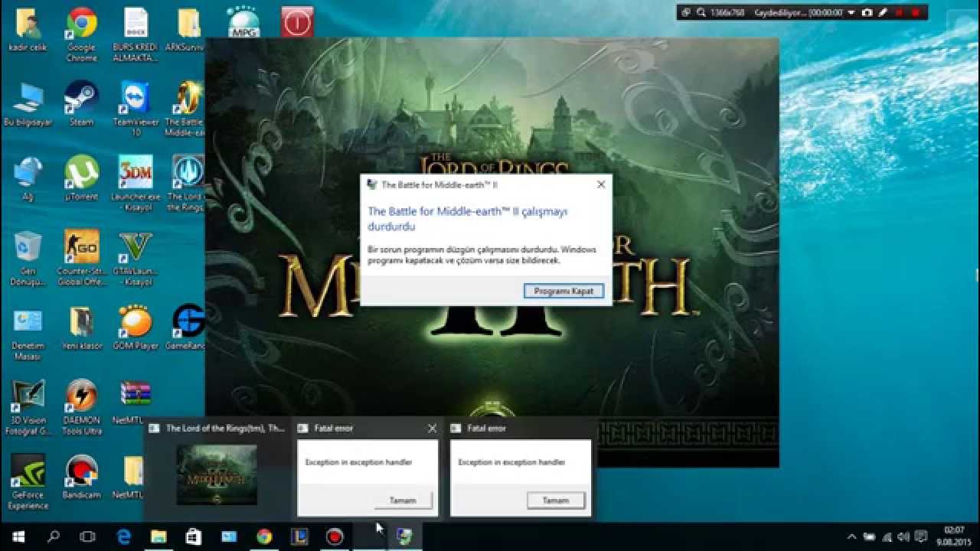Image resolution: width=980 pixels, height=551 pixels.
Task: Click Tamam in the second Fatal error preview
Action: [x=556, y=500]
